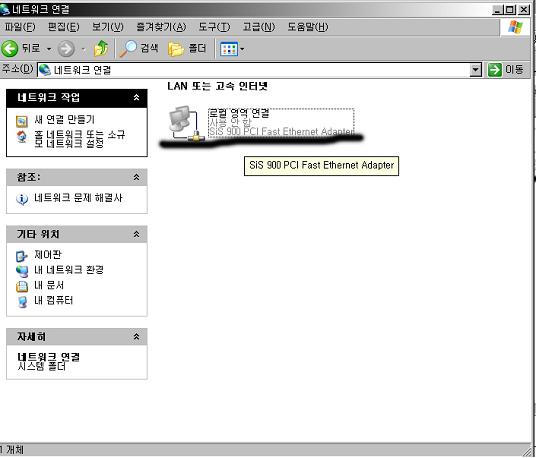Open the Back button history dropdown arrow
The height and width of the screenshot is (458, 536).
(x=49, y=49)
